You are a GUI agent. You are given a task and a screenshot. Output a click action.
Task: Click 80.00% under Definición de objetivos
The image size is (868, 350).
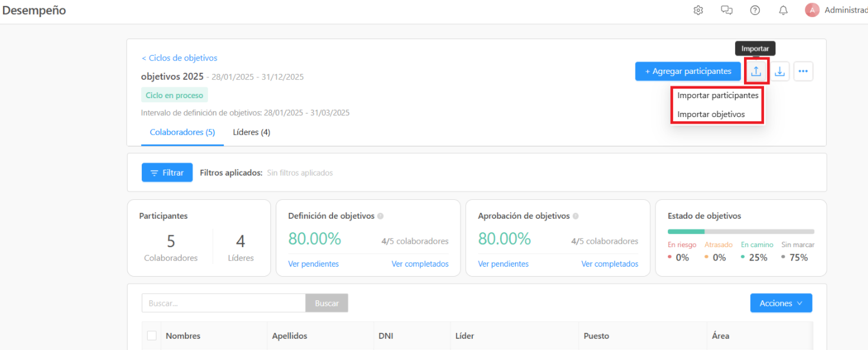pyautogui.click(x=315, y=239)
